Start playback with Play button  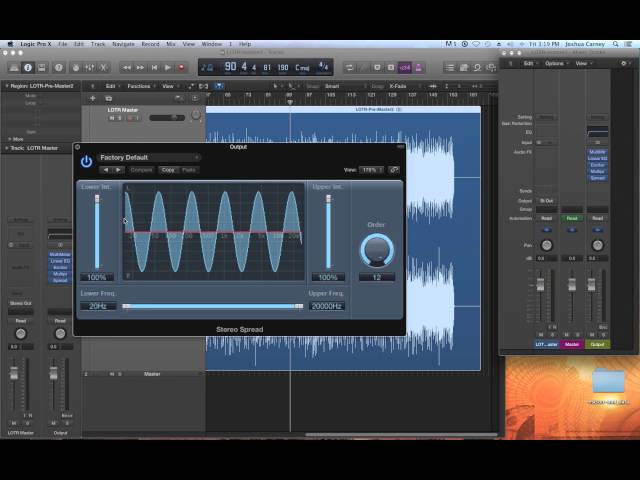click(168, 68)
